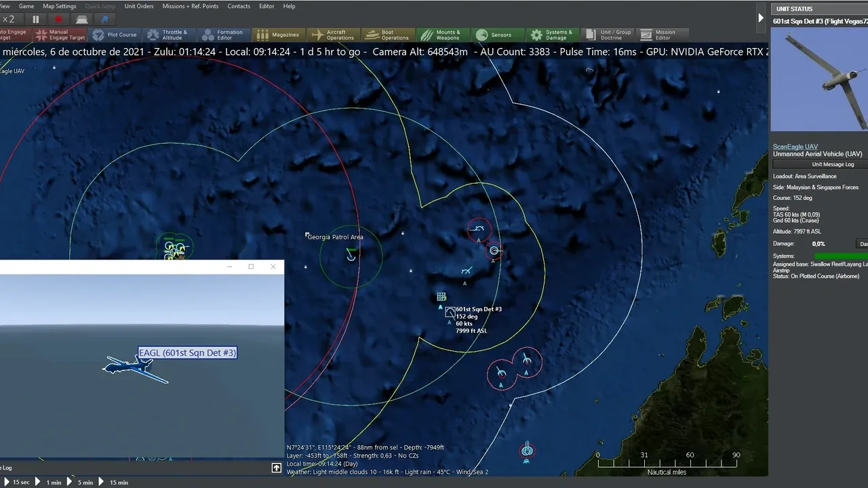
Task: Open the Formation Editor
Action: [x=222, y=35]
